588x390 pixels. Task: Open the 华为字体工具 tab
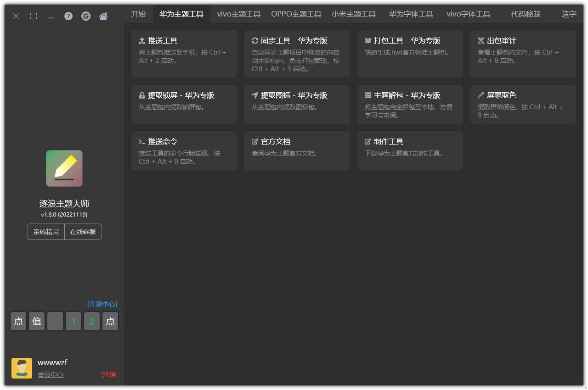[x=411, y=14]
